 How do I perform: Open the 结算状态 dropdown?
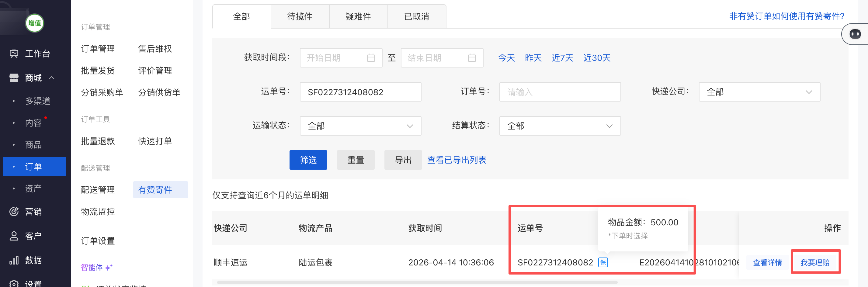pyautogui.click(x=560, y=126)
